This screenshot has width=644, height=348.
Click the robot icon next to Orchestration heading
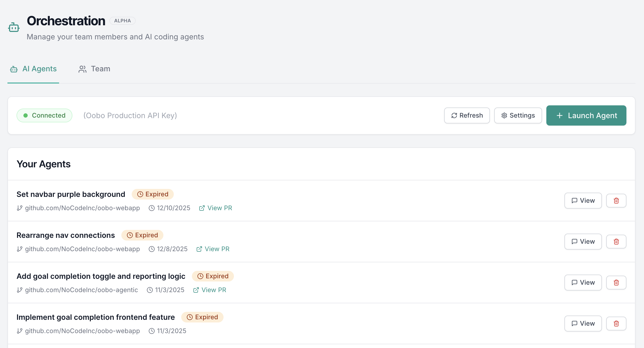[x=14, y=27]
